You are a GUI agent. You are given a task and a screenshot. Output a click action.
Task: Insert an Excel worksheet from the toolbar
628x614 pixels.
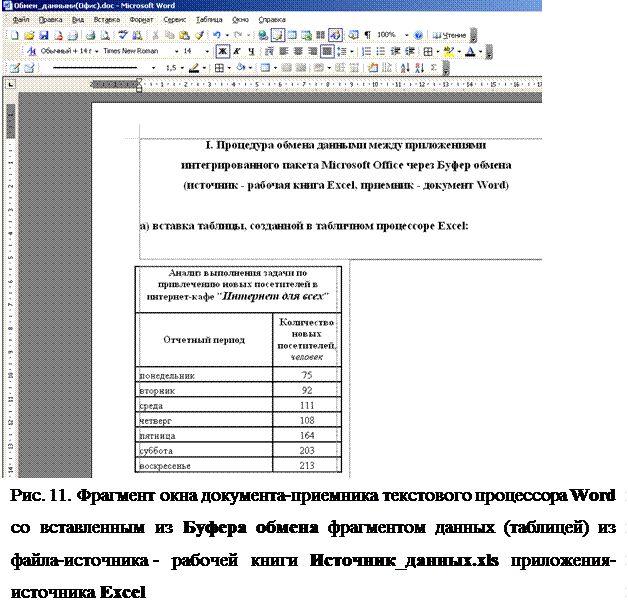306,35
